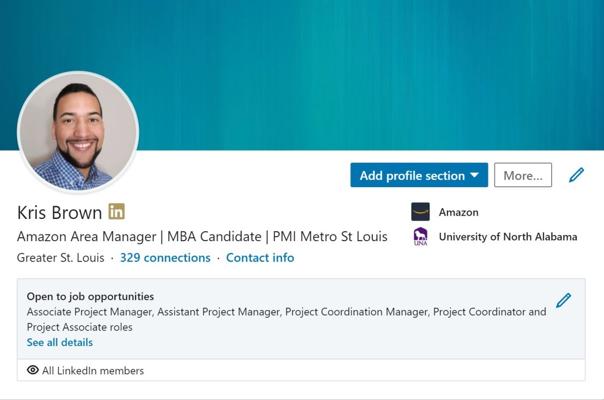Screen dimensions: 604x400
Task: Open the More... options menu
Action: click(x=522, y=175)
